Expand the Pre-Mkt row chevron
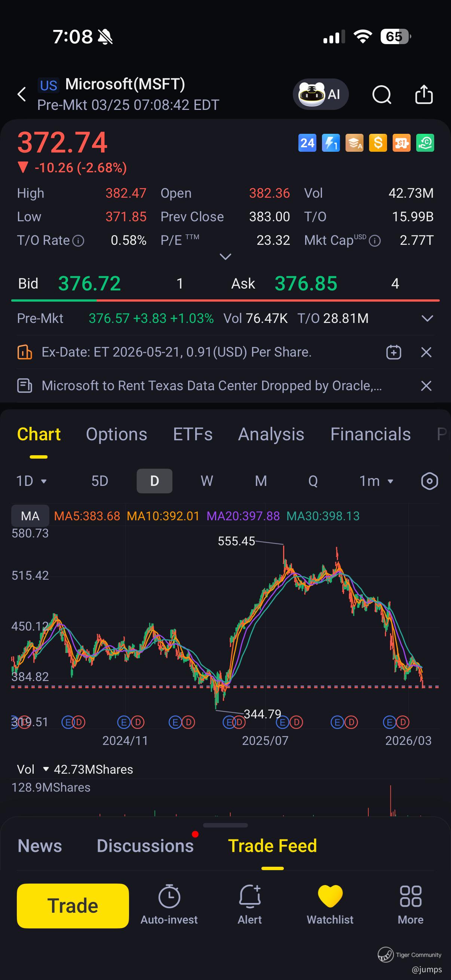This screenshot has height=980, width=451. pyautogui.click(x=427, y=318)
